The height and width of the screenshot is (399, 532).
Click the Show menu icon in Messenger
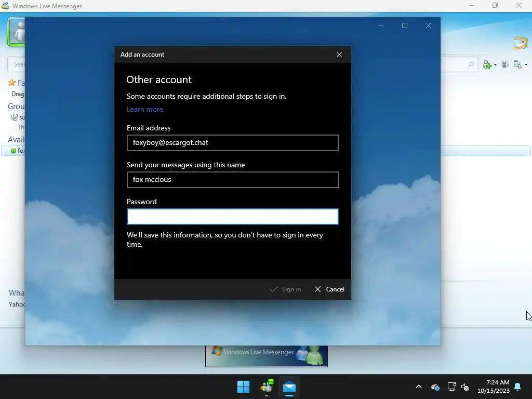point(518,64)
